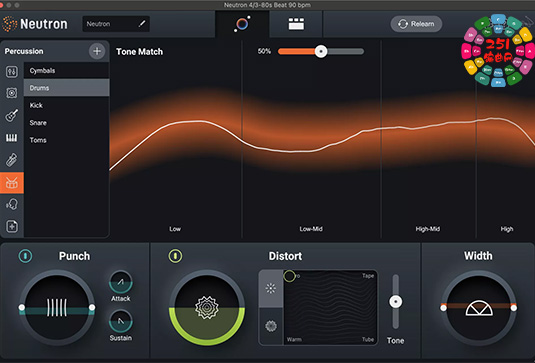Edit the Neutron preset name pencil icon
The height and width of the screenshot is (363, 535).
[142, 24]
